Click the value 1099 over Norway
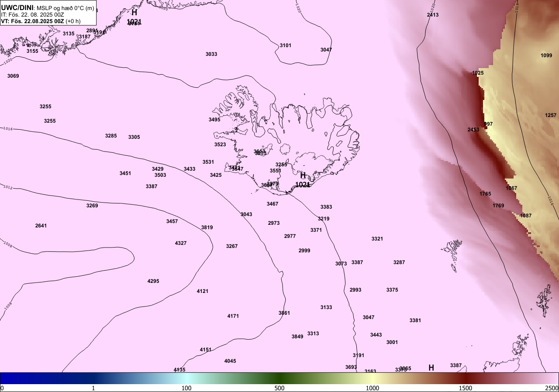The width and height of the screenshot is (559, 392). coord(546,55)
